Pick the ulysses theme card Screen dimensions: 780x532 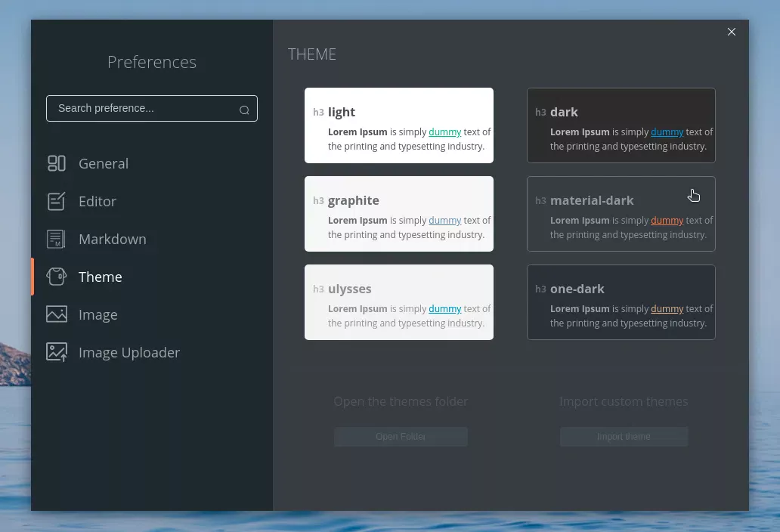(399, 302)
